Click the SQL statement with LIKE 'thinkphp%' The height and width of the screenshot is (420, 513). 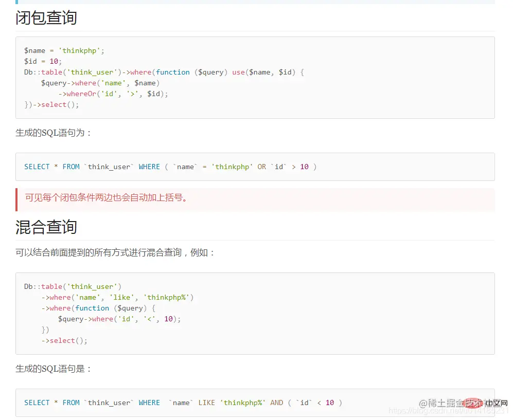pos(183,403)
